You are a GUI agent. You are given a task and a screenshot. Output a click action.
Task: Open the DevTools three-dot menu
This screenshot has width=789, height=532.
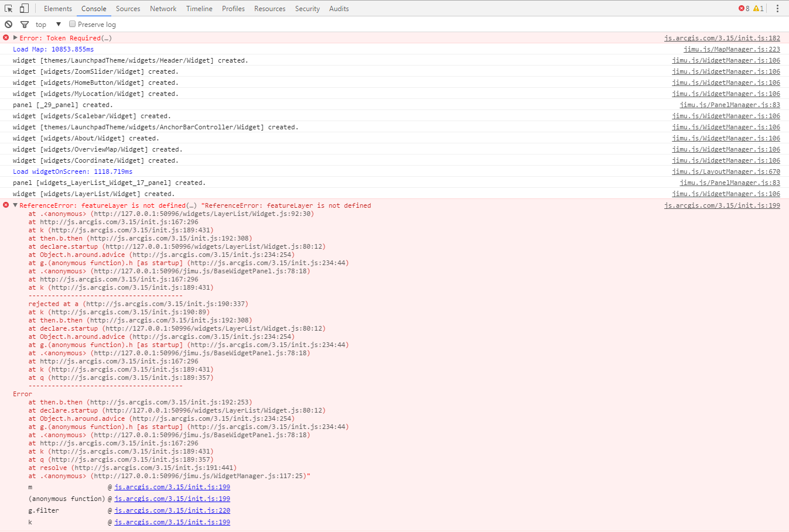pyautogui.click(x=777, y=8)
